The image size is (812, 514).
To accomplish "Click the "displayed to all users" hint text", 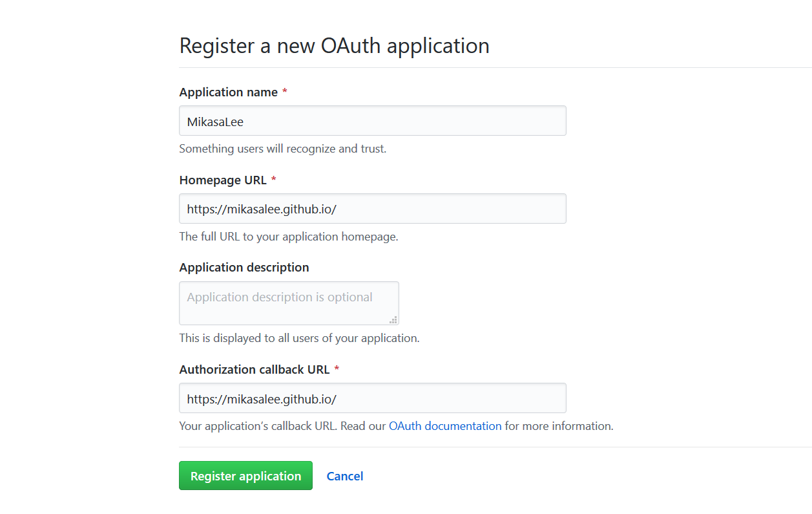I will [299, 338].
